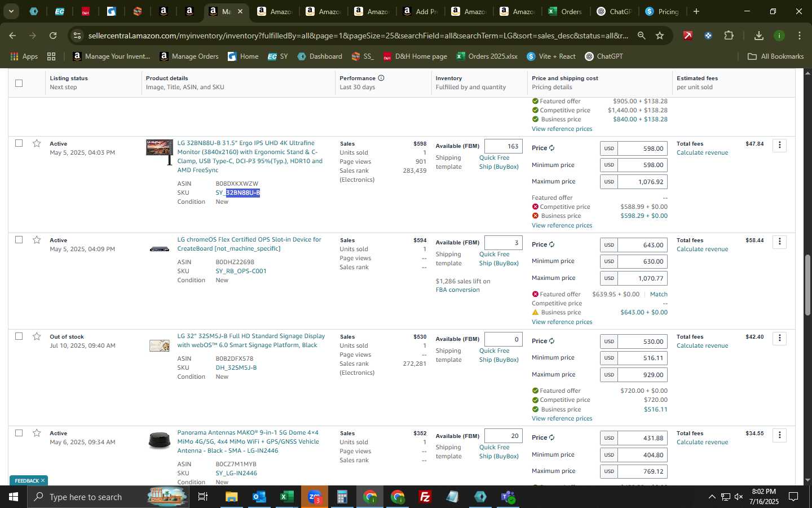Open three-dot actions menu for $58.44 fees row
Image resolution: width=812 pixels, height=508 pixels.
pos(779,242)
